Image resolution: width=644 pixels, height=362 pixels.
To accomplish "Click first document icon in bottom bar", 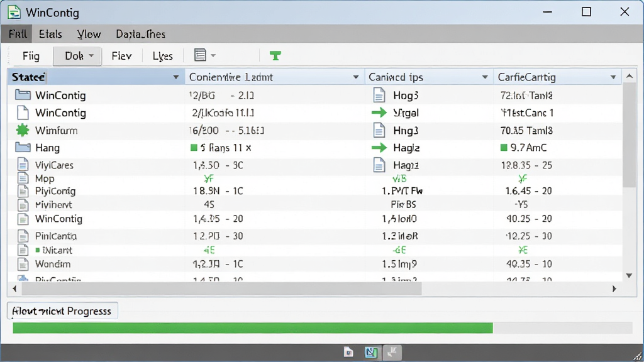I will [348, 352].
